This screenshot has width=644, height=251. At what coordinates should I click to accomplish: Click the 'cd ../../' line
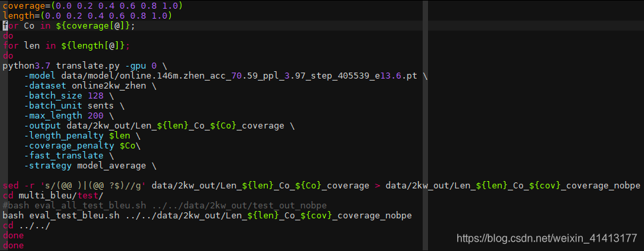[x=27, y=226]
